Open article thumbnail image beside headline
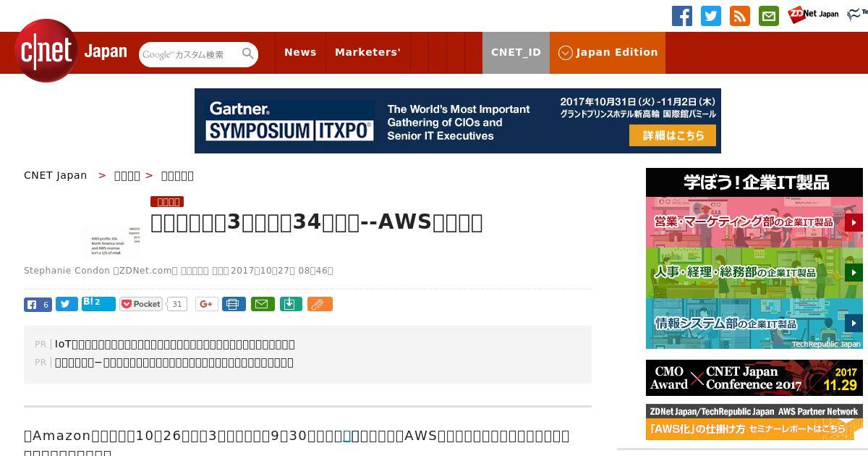The height and width of the screenshot is (456, 868). (x=111, y=241)
